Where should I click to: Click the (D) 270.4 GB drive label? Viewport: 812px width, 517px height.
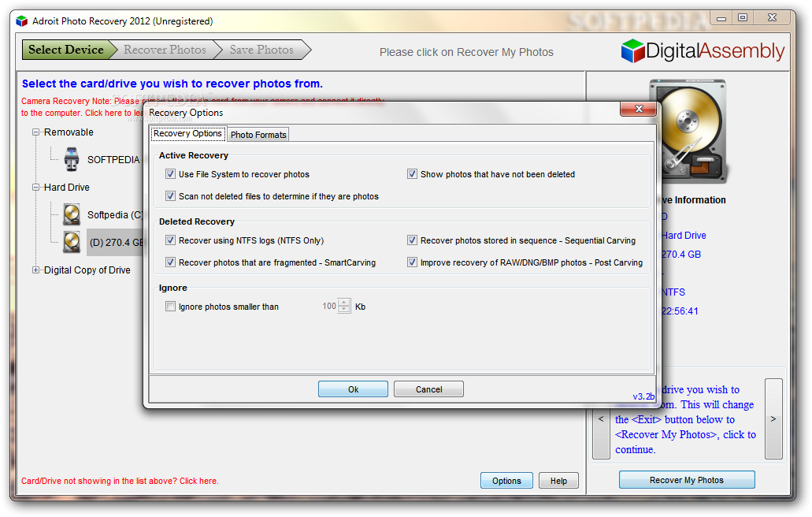click(117, 243)
